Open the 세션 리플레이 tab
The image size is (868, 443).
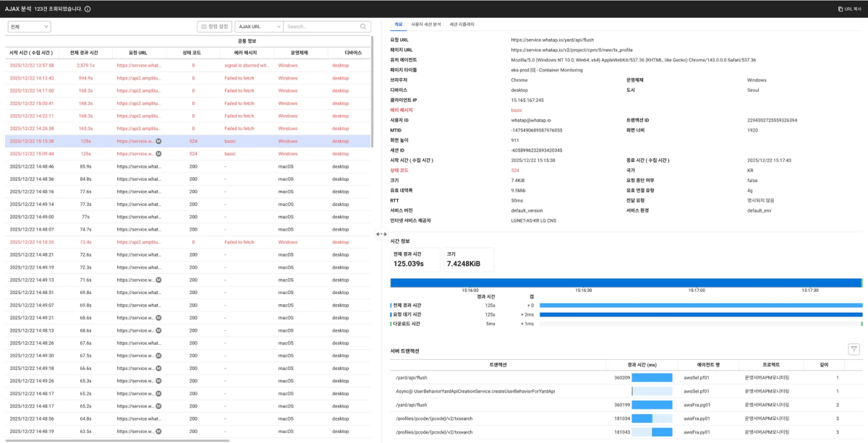click(461, 25)
